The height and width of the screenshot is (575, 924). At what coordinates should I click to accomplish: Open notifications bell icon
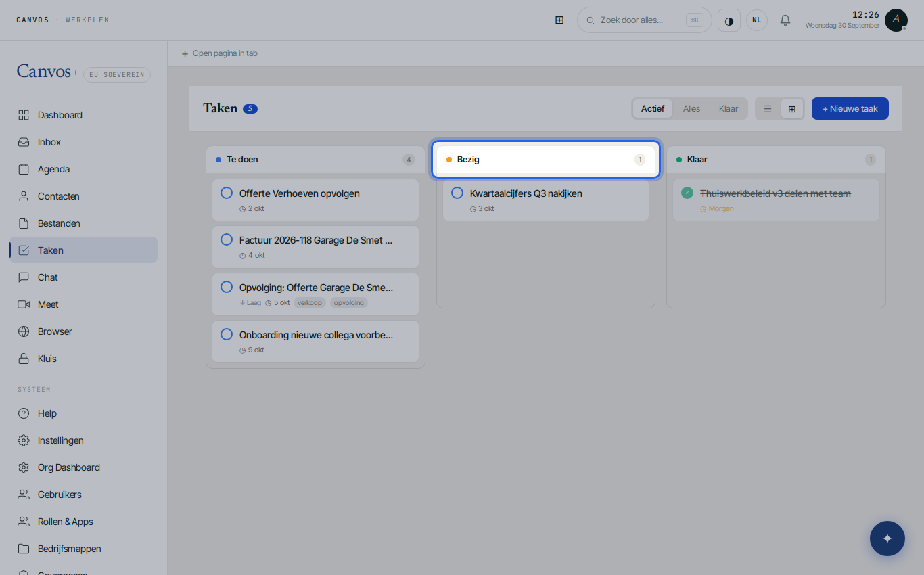click(785, 20)
